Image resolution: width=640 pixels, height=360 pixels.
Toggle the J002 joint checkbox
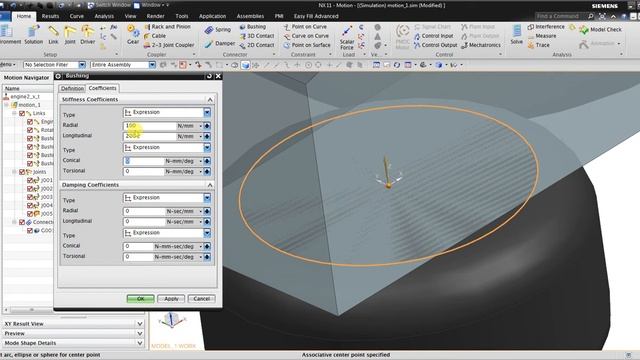tap(30, 189)
